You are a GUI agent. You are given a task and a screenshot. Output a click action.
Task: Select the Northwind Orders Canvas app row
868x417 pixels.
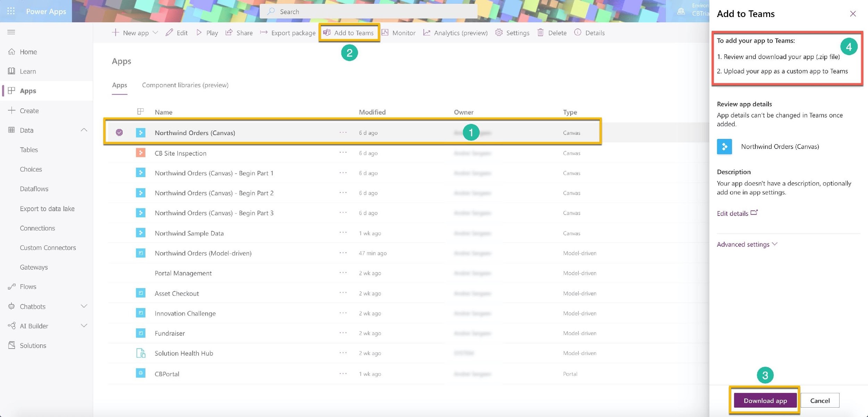194,132
